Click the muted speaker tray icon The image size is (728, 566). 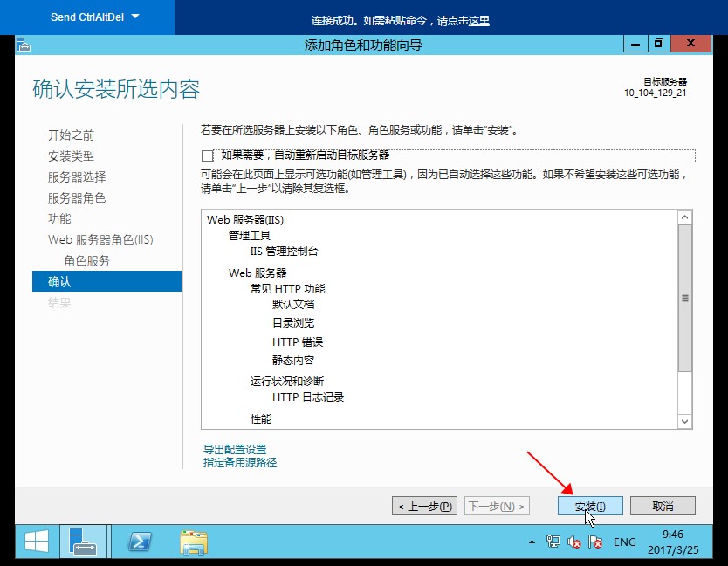(574, 542)
